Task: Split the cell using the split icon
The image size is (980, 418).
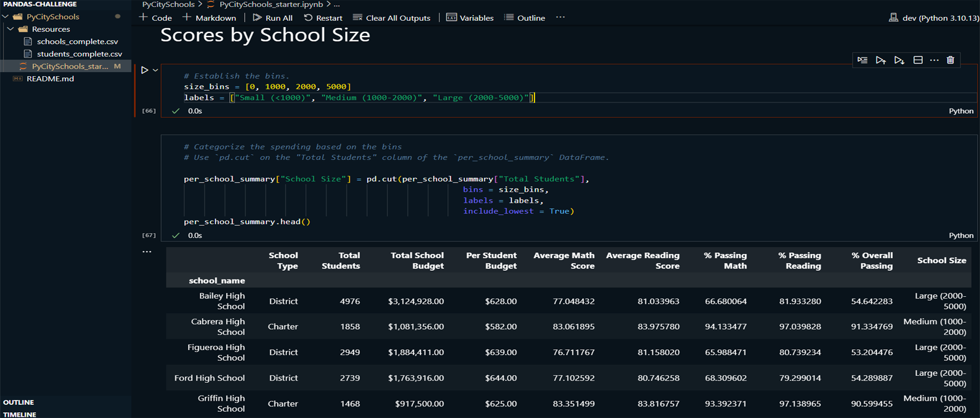Action: tap(918, 60)
